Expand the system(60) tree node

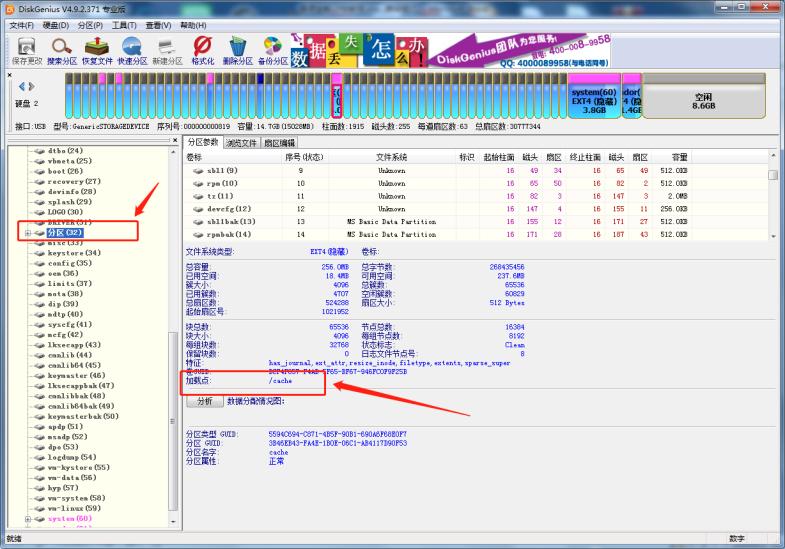coord(27,519)
